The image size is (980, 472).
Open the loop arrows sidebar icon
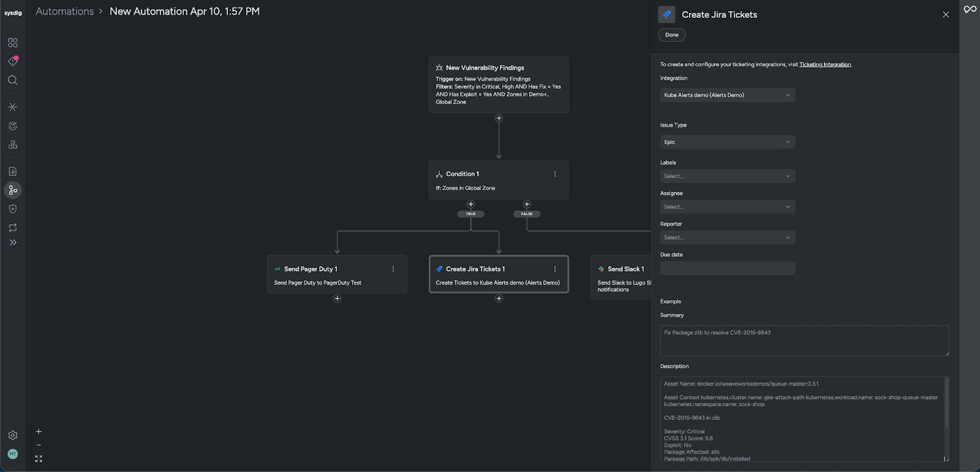point(13,227)
